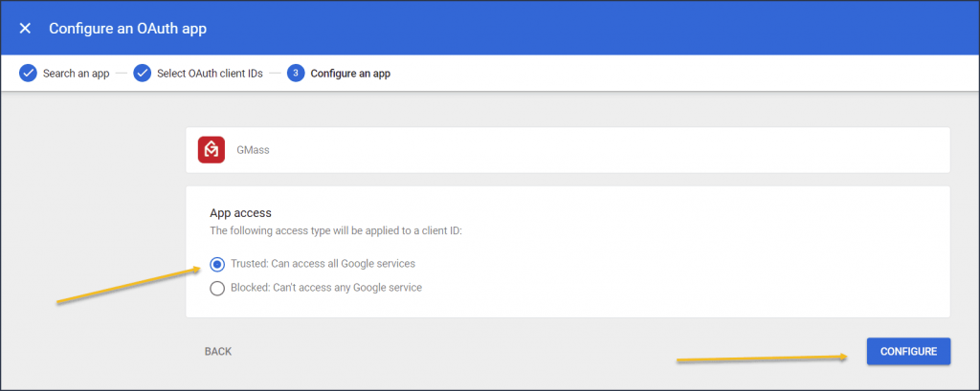Click the GMass app name text
The image size is (980, 391).
(x=253, y=150)
